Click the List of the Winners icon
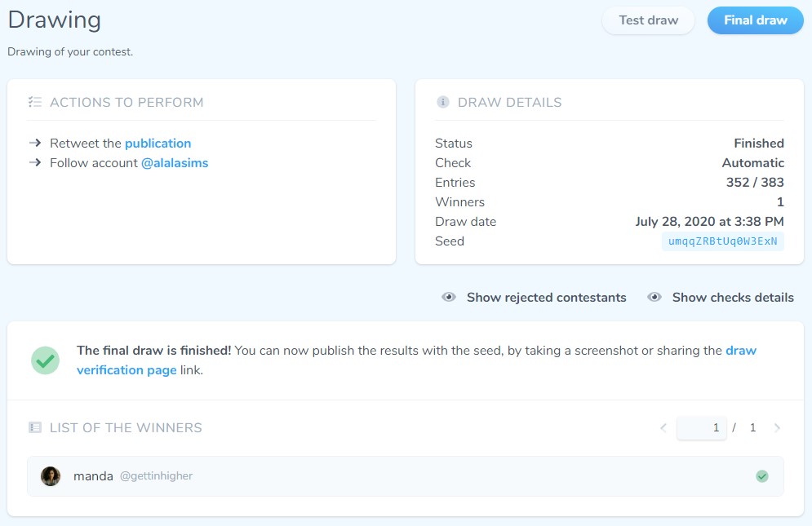This screenshot has height=526, width=812. (x=35, y=427)
